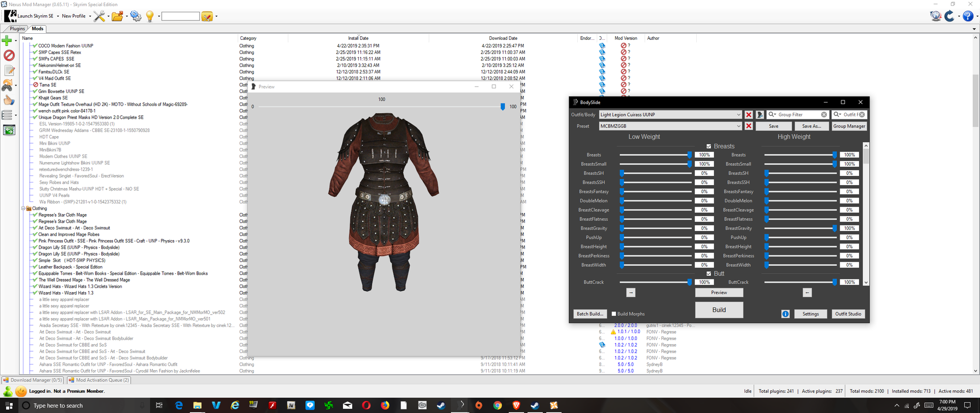980x413 pixels.
Task: Click the lightbulb help icon
Action: coord(150,16)
